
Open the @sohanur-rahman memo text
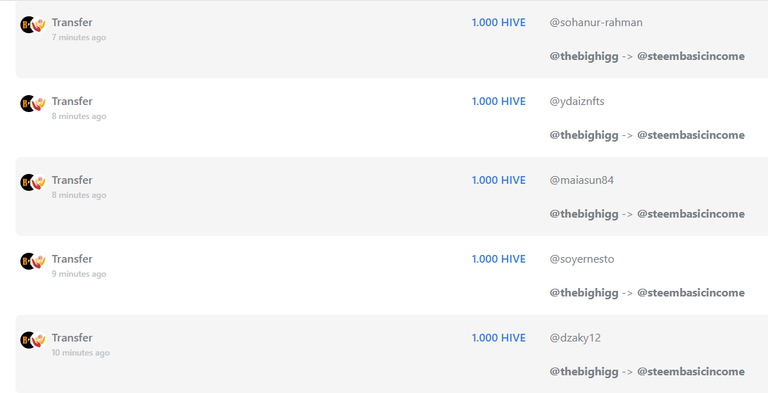[596, 23]
